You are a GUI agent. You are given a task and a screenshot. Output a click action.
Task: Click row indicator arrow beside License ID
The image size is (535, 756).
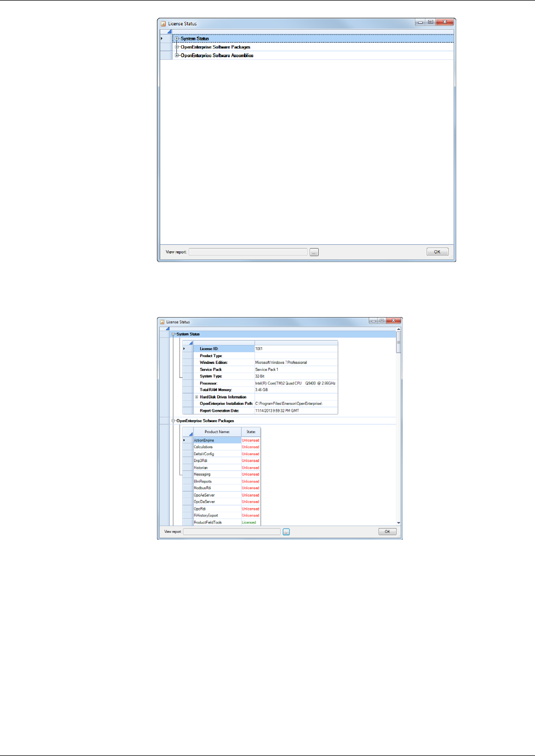[x=184, y=349]
